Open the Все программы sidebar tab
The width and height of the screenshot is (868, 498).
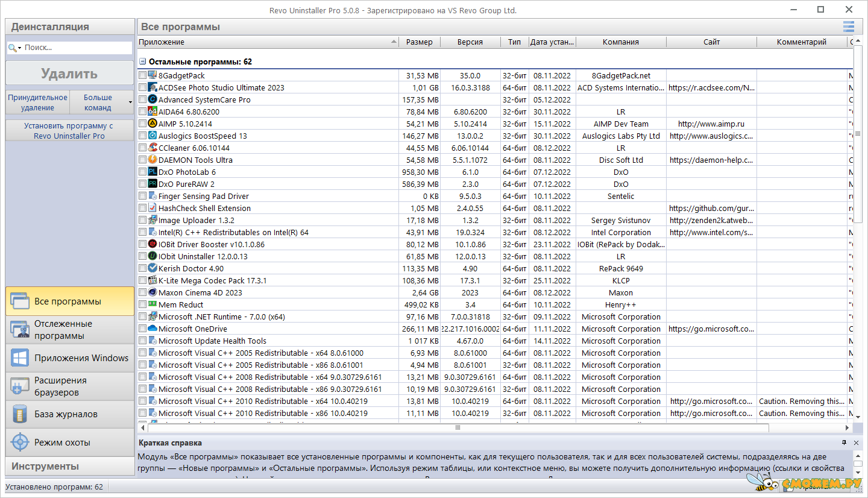[x=70, y=301]
